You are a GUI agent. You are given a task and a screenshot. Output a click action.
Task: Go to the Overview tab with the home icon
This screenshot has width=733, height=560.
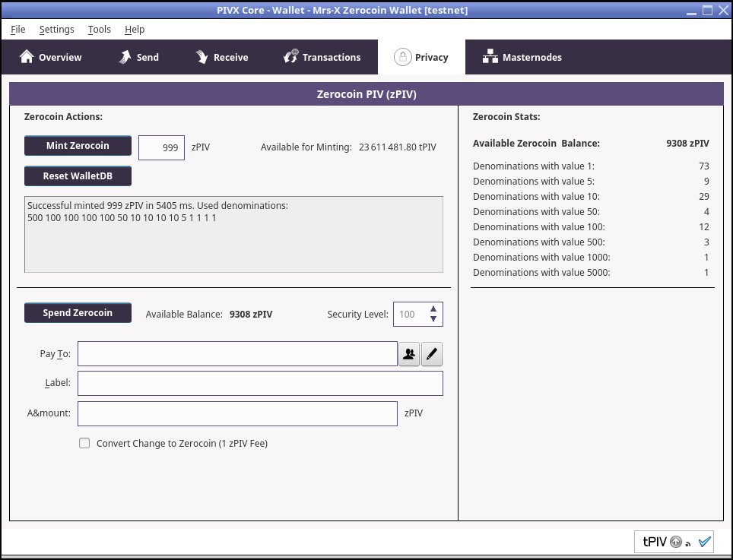click(x=50, y=57)
